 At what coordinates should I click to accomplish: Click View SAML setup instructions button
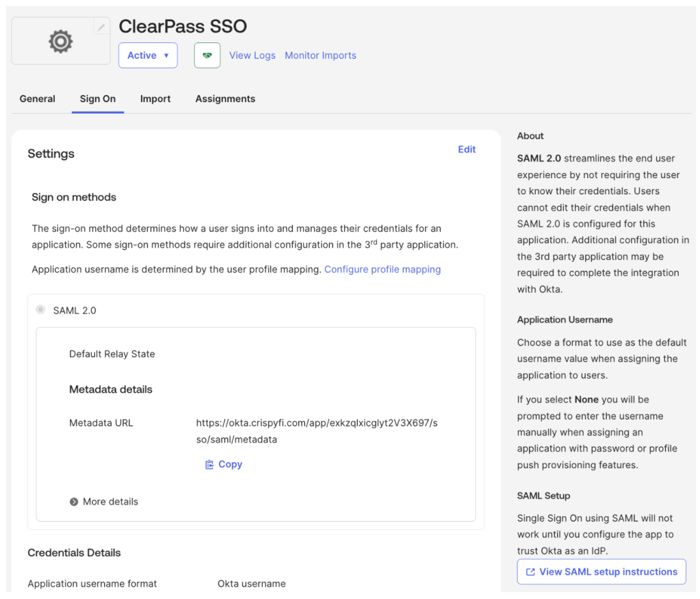click(601, 572)
